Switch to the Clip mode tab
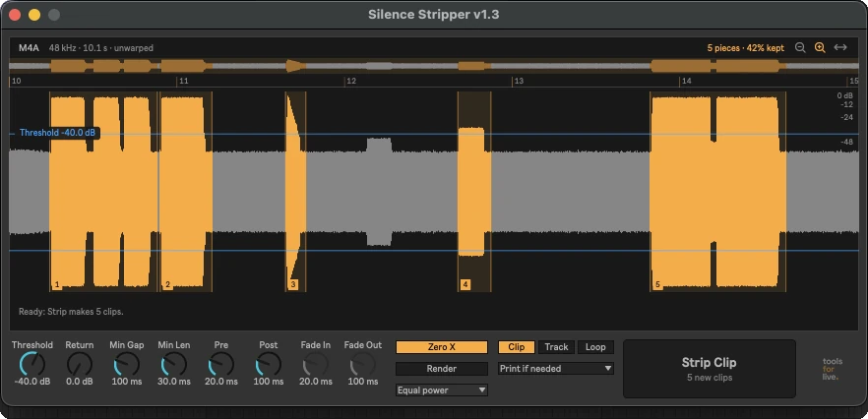This screenshot has height=419, width=868. [x=517, y=347]
